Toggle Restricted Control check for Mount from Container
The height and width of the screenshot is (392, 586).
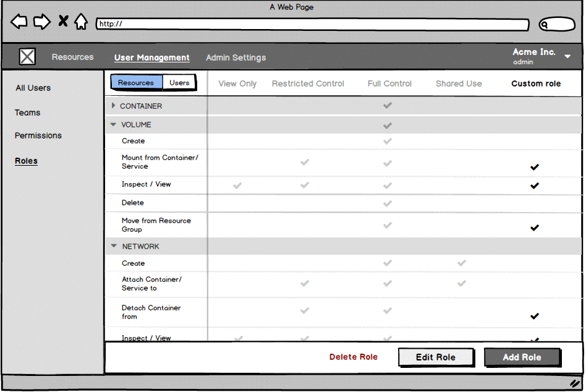305,162
